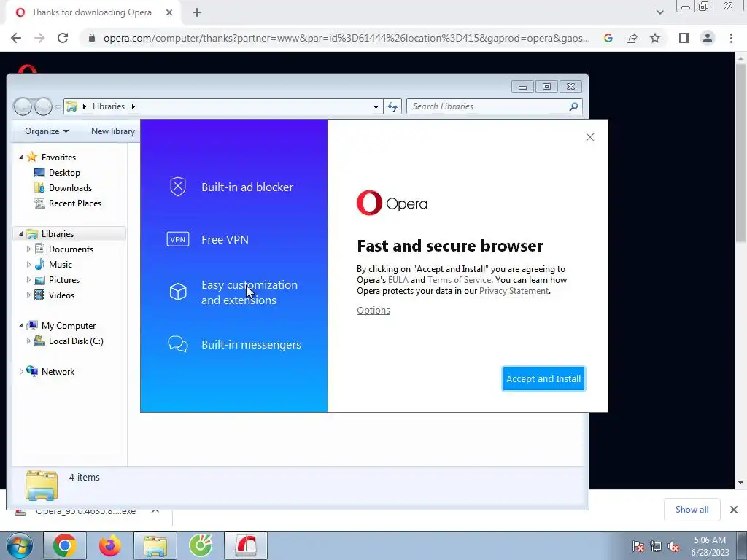Reload the page in Chrome
The width and height of the screenshot is (747, 560).
63,38
